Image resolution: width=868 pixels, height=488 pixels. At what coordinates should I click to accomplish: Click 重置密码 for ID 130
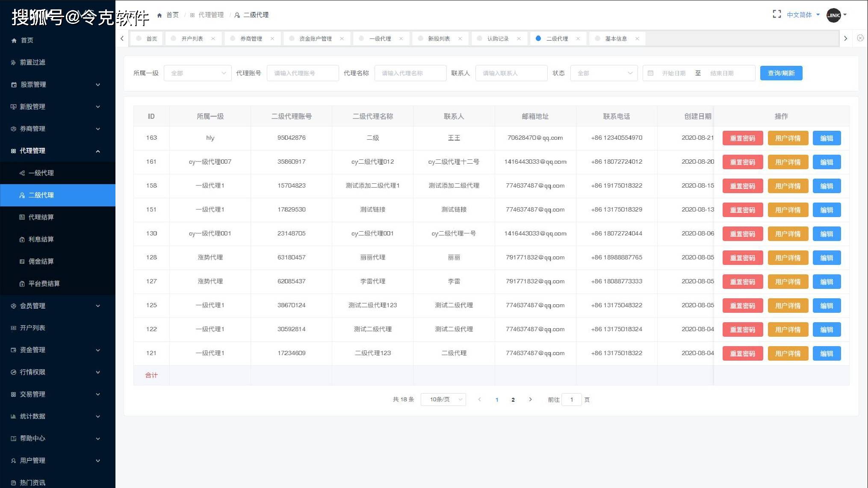(x=743, y=234)
